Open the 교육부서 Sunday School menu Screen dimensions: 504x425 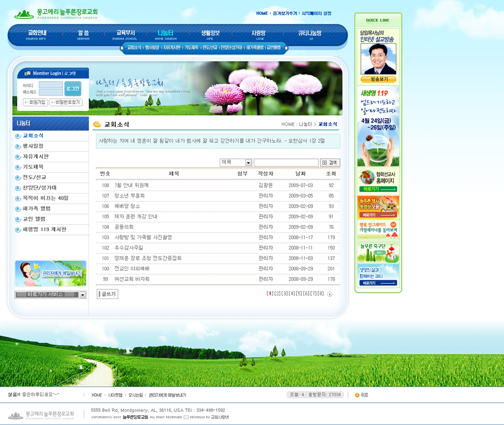pyautogui.click(x=124, y=35)
